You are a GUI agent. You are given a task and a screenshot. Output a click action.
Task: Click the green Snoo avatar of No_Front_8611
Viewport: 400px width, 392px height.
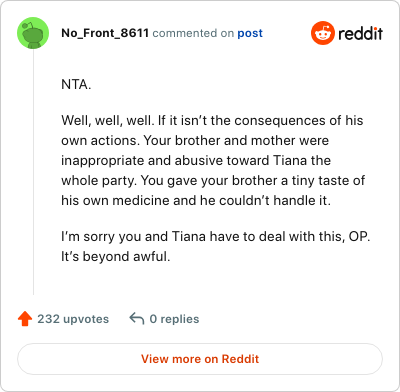coord(33,33)
